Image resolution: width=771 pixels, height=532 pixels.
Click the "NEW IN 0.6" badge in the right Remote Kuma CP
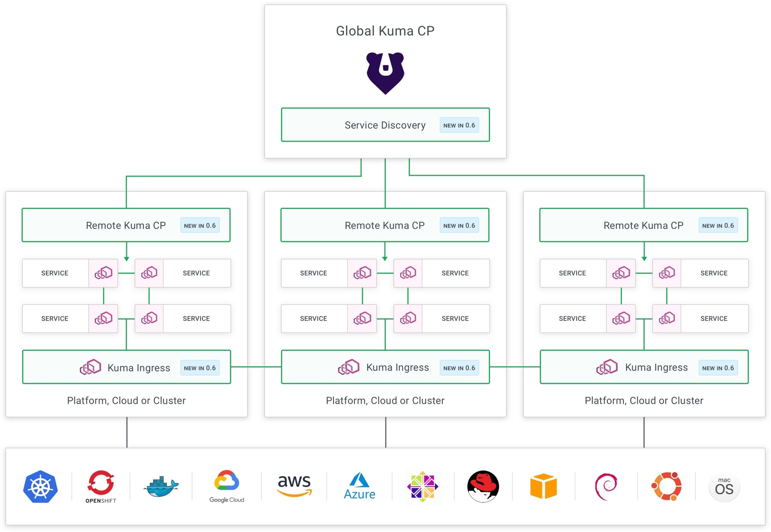(x=718, y=225)
